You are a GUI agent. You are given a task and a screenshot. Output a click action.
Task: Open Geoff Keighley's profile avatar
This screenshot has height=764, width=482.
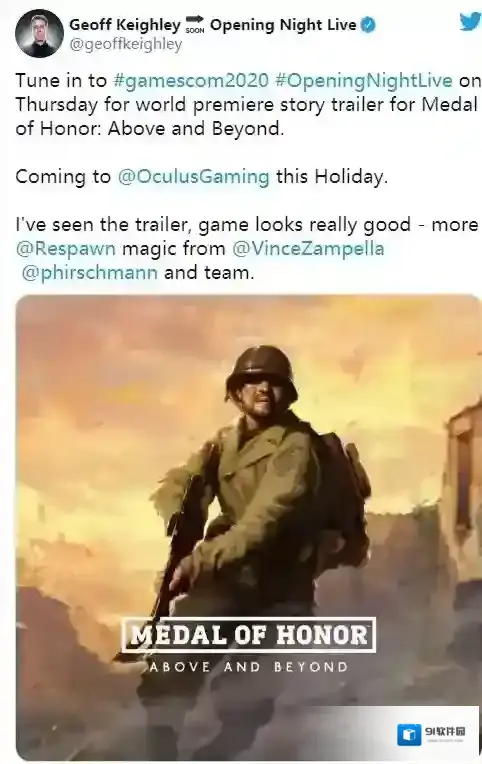coord(39,34)
